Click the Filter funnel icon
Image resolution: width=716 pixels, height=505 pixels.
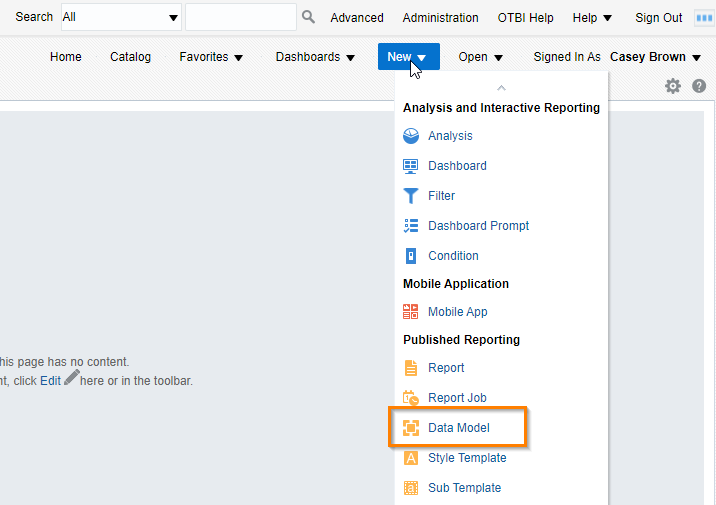(411, 196)
